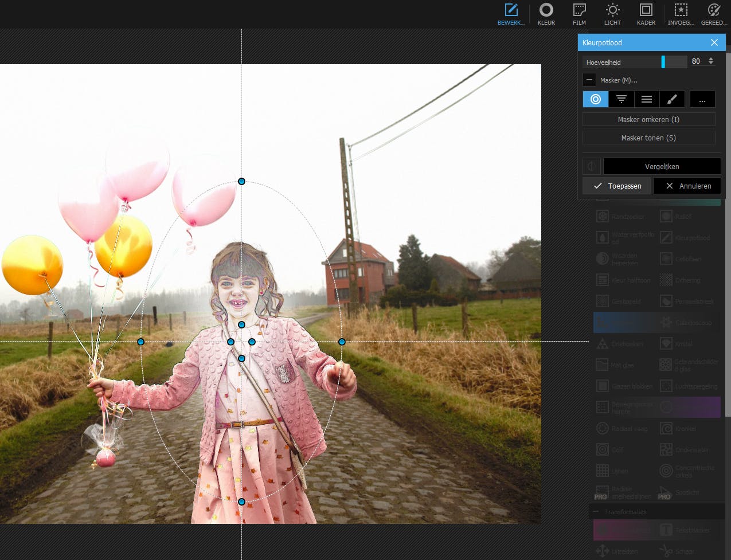Click the Hoeveelheid value stepper arrows

click(711, 61)
